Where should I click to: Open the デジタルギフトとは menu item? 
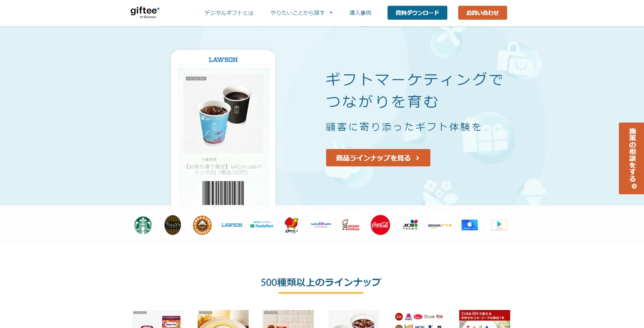click(x=229, y=13)
